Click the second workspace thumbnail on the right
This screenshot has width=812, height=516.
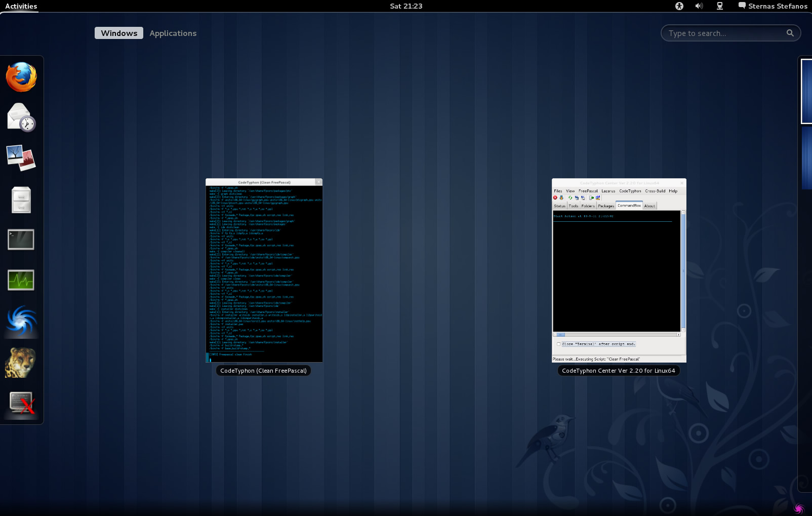(x=807, y=157)
